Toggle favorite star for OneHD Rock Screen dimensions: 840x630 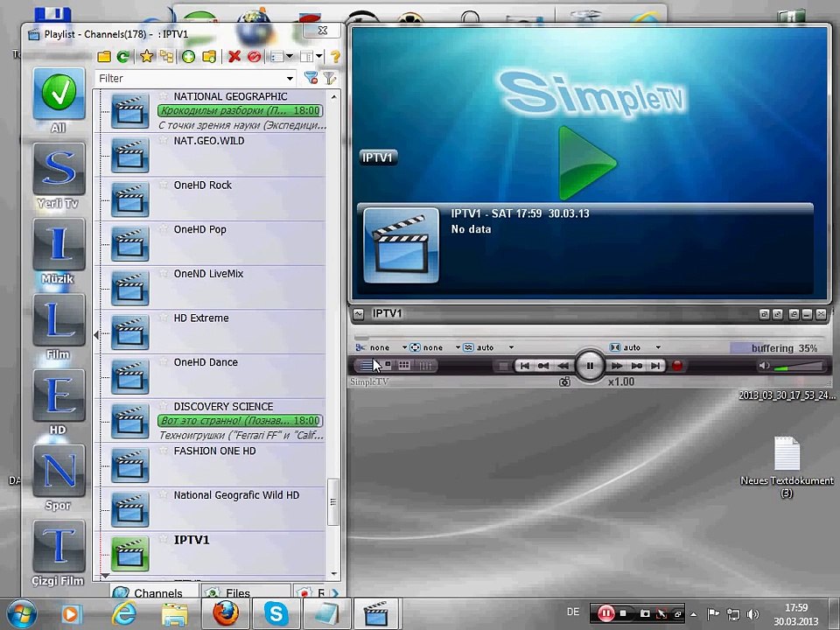[164, 185]
